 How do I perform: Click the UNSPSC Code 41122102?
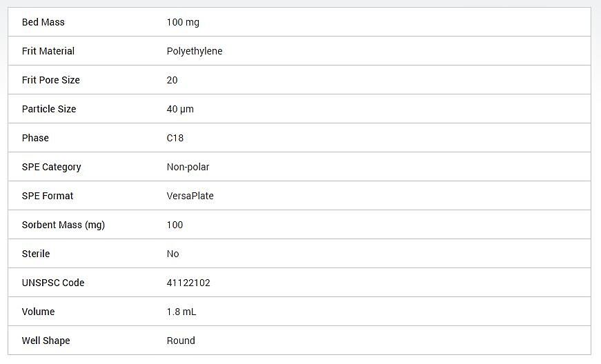click(188, 283)
